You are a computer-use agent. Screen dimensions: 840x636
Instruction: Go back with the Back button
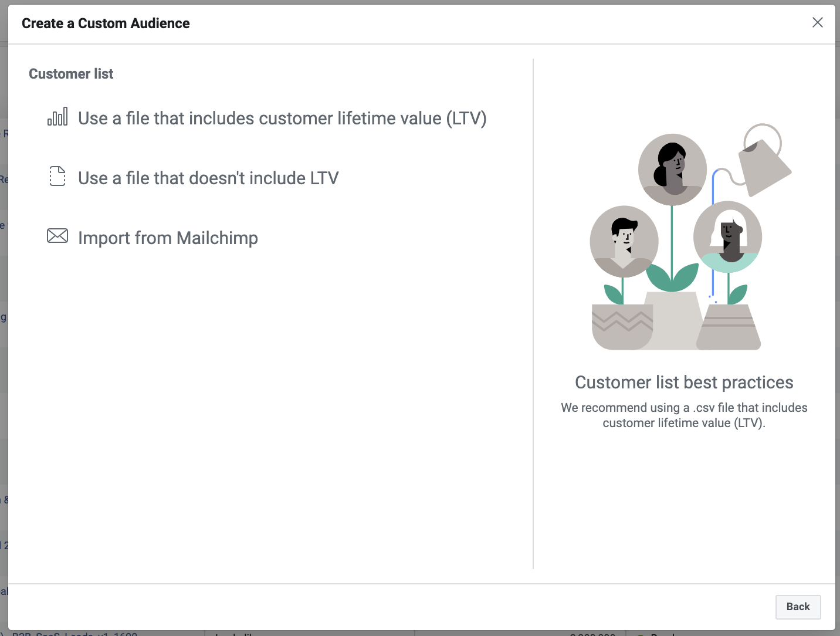(798, 607)
